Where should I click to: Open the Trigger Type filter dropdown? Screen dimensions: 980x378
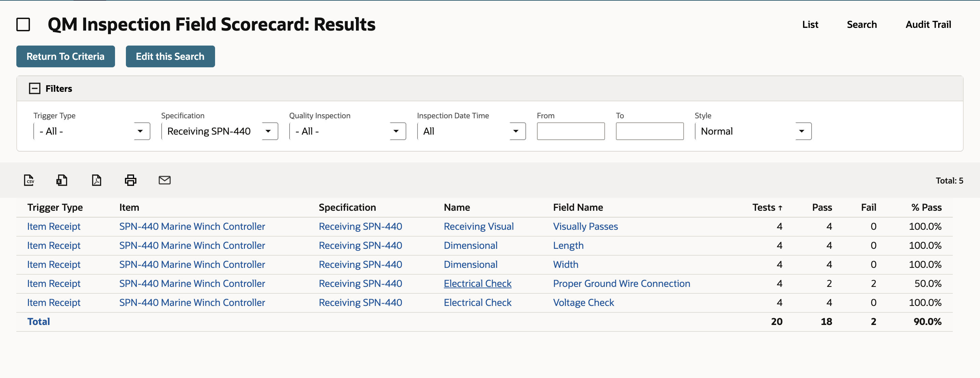[92, 131]
